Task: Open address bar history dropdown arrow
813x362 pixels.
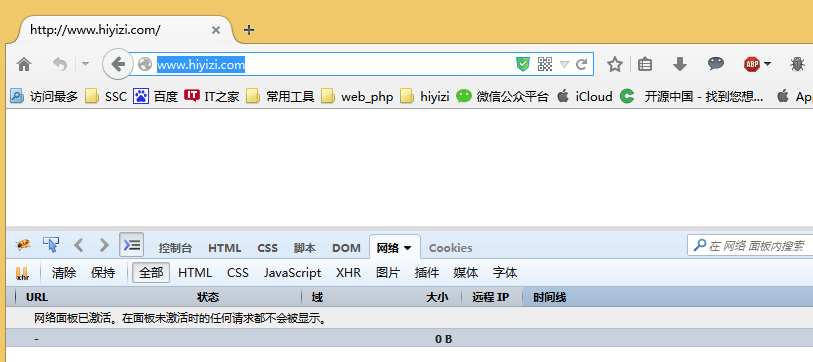Action: pyautogui.click(x=565, y=65)
